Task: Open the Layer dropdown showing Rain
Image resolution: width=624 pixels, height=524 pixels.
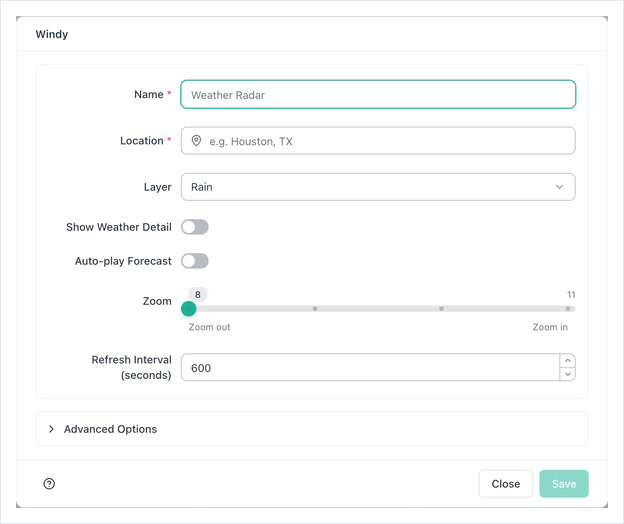Action: [x=378, y=187]
